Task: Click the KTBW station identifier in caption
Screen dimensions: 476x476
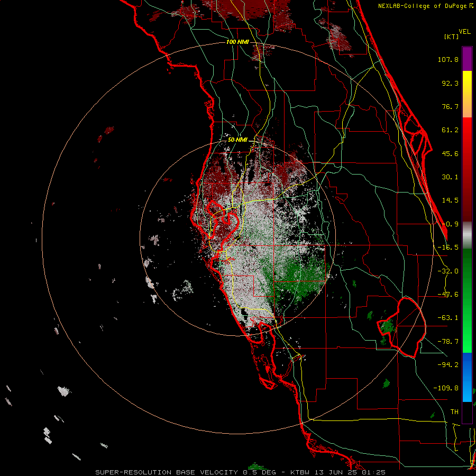Action: point(300,472)
